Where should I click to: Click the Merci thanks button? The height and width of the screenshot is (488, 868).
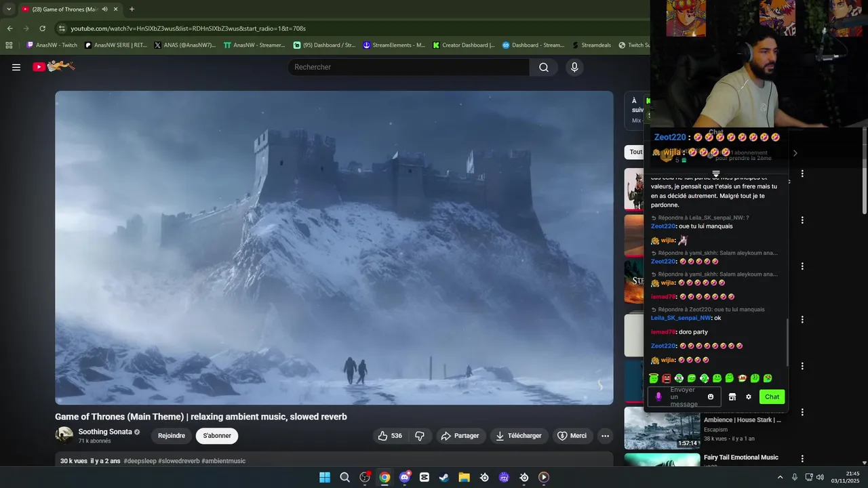pyautogui.click(x=572, y=436)
